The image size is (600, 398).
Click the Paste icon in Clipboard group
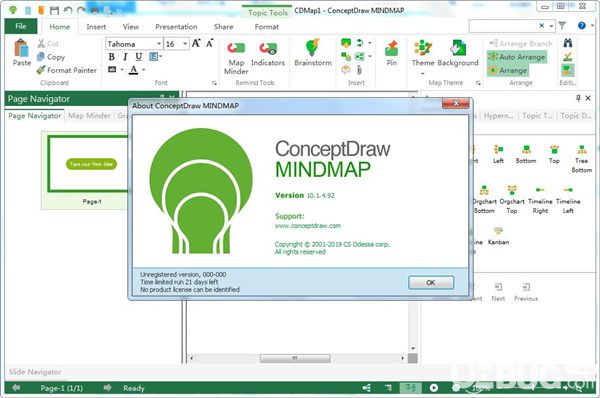(21, 49)
